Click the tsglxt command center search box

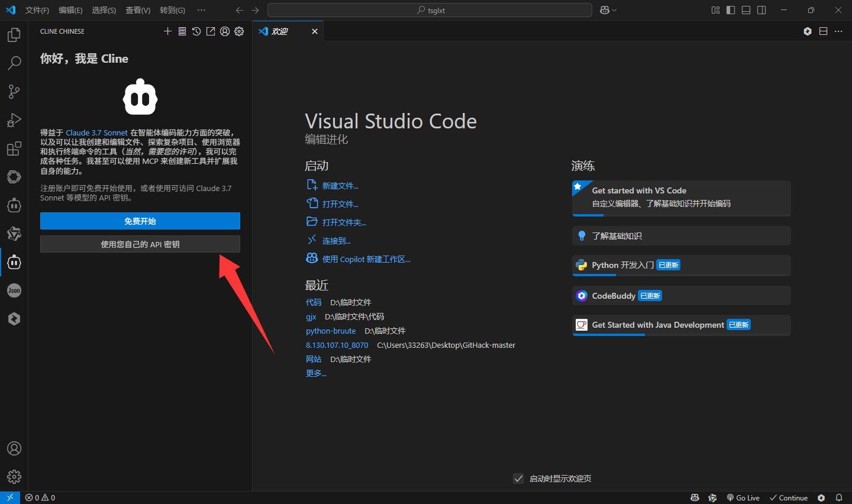tap(430, 10)
